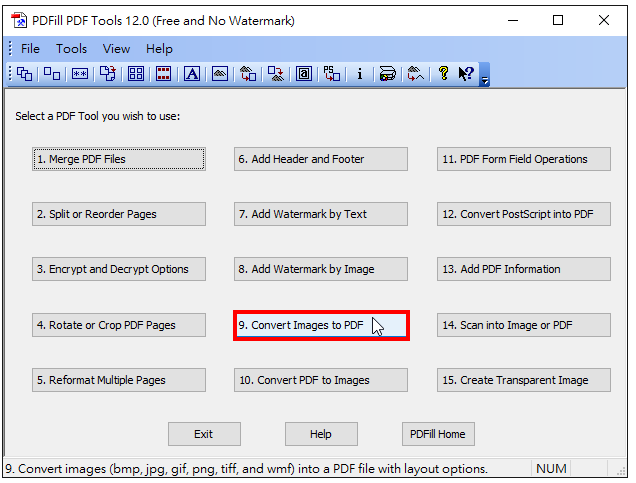Click the Text Watermark letter A icon
Viewport: 636px width, 483px height.
point(192,74)
